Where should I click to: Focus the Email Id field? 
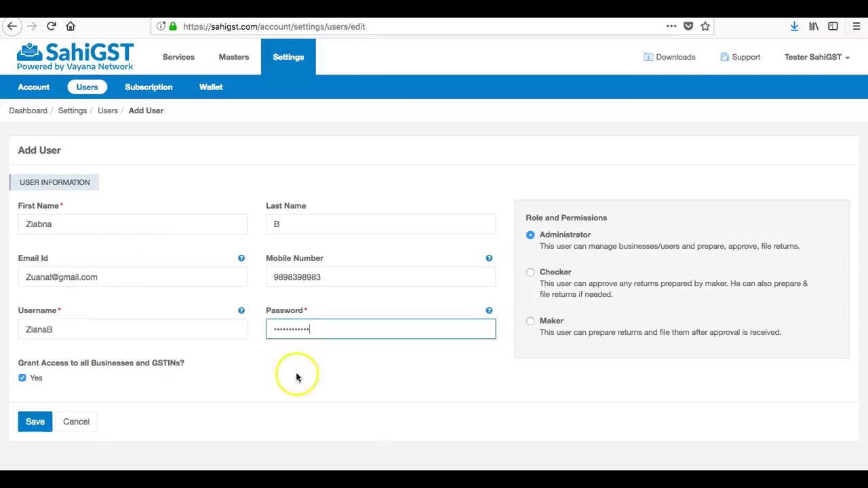[133, 277]
